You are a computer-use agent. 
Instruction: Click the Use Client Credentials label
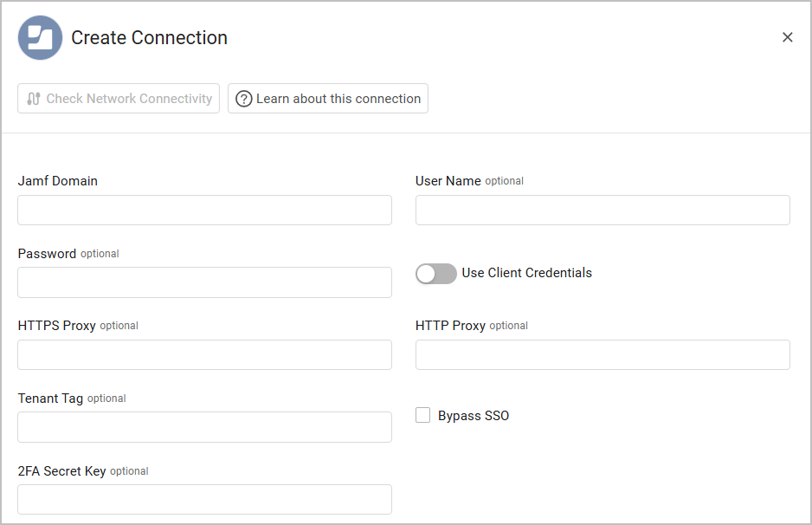pos(526,273)
